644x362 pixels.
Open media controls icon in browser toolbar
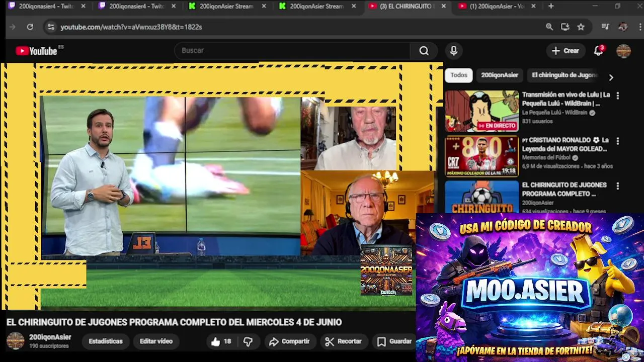pos(606,27)
